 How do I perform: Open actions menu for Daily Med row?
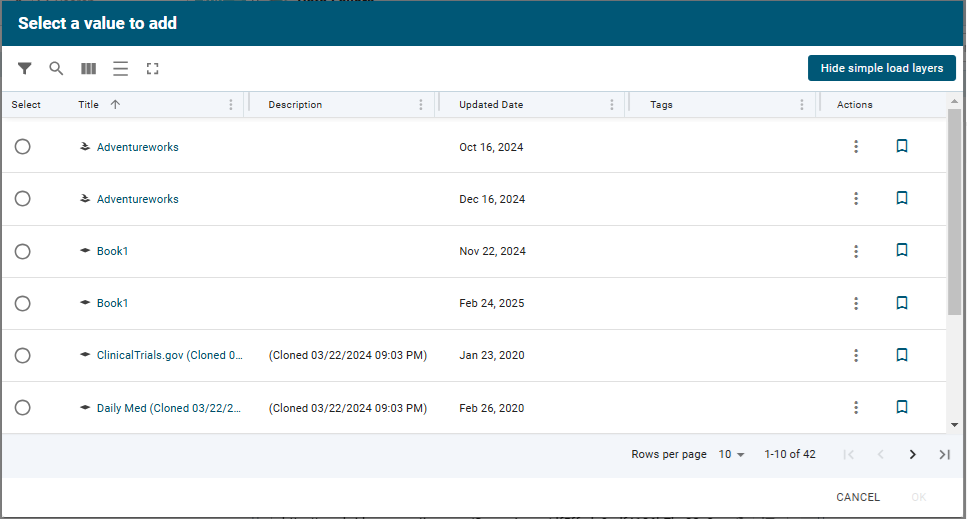point(856,407)
